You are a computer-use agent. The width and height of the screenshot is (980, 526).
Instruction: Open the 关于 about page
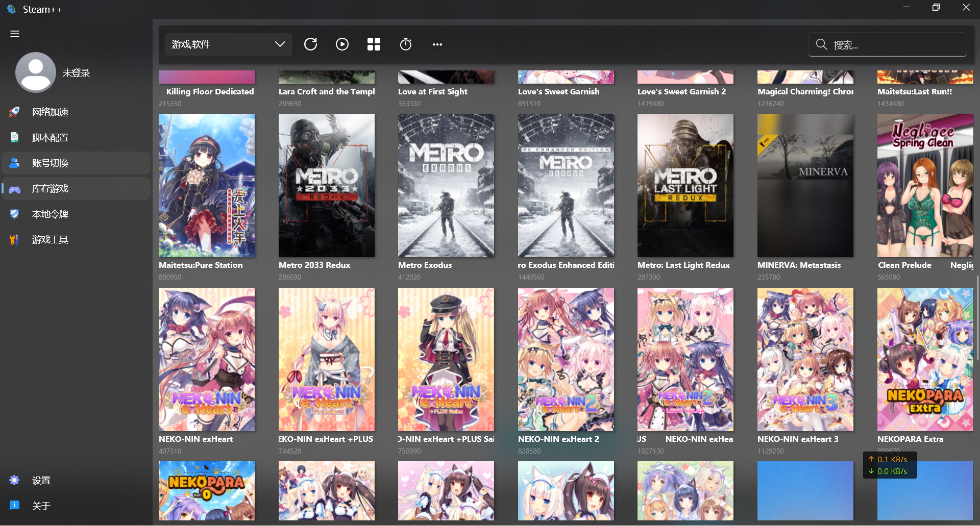(x=41, y=506)
